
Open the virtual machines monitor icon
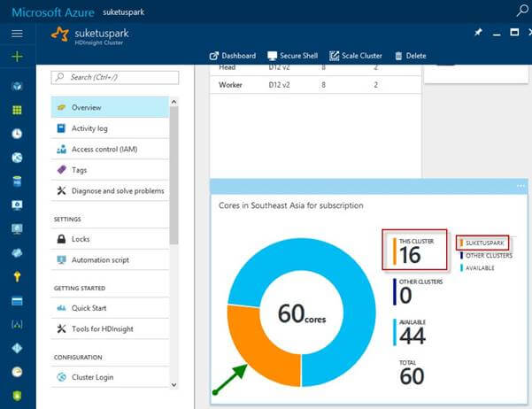tap(17, 228)
